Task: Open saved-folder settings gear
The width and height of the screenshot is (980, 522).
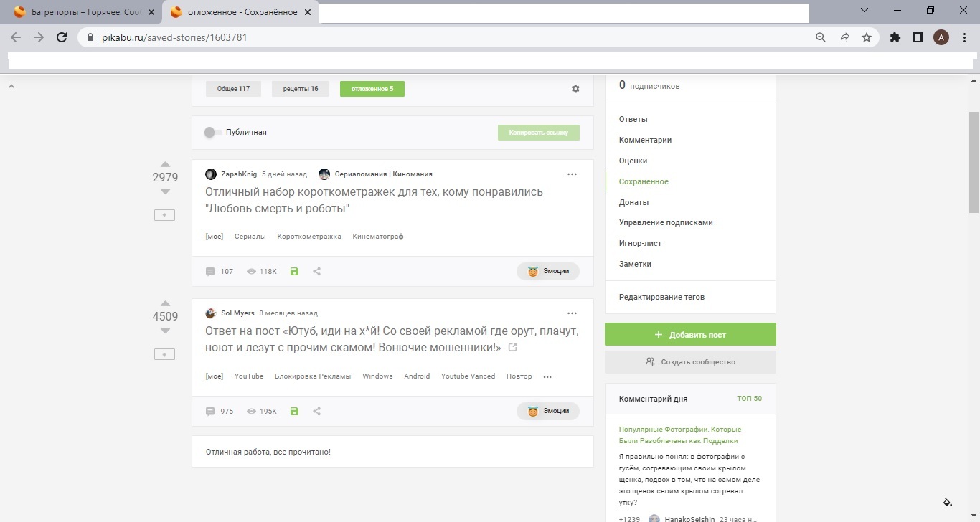Action: click(x=575, y=89)
